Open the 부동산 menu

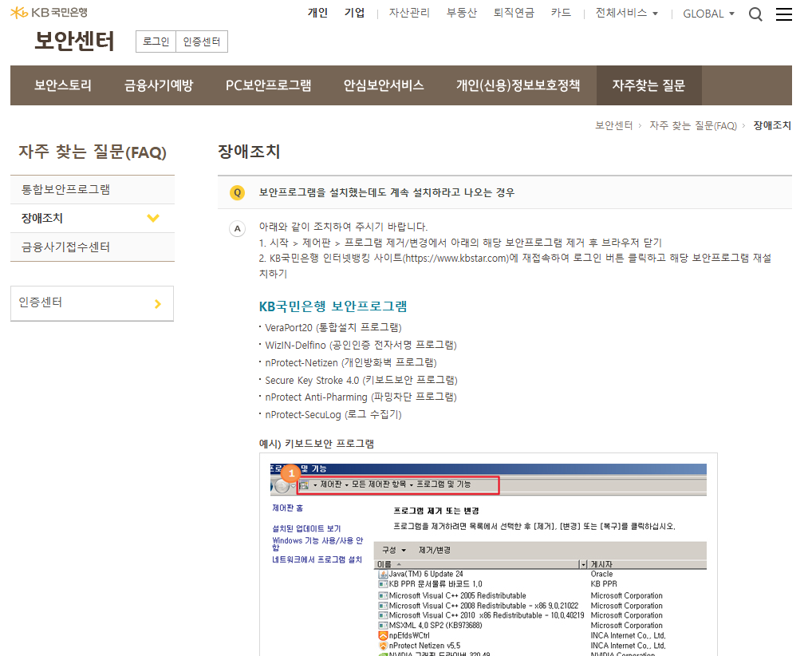click(x=461, y=13)
